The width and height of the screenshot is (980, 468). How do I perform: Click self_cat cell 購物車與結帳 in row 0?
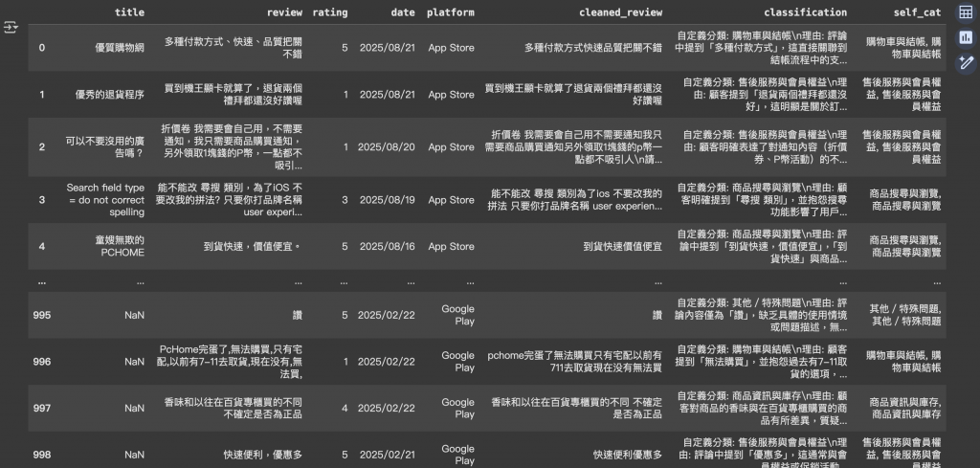[x=903, y=48]
